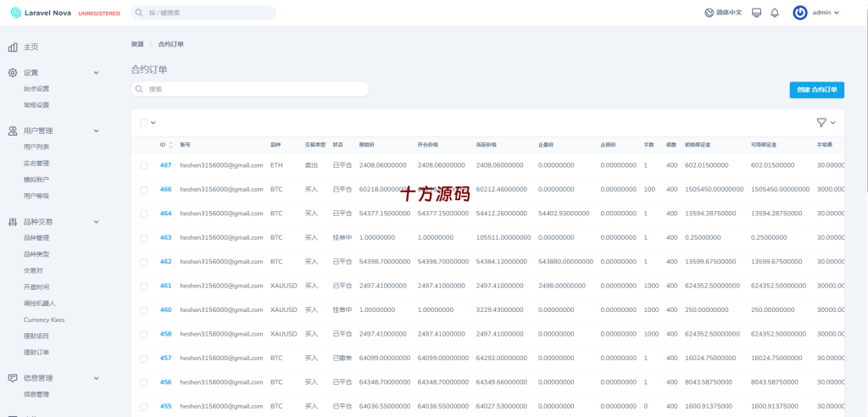Click the 用户管理 users icon
The width and height of the screenshot is (868, 417).
13,131
